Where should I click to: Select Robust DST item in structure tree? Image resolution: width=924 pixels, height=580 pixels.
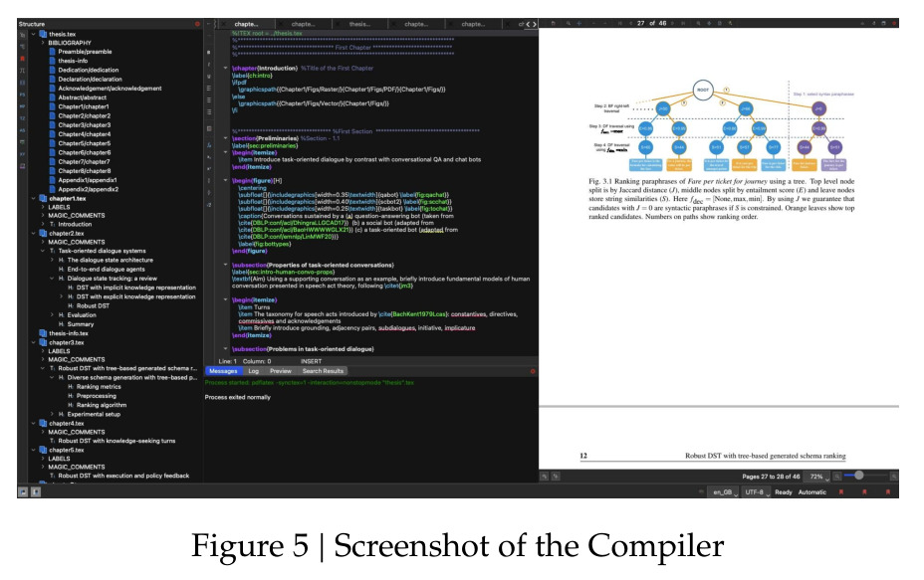click(93, 305)
